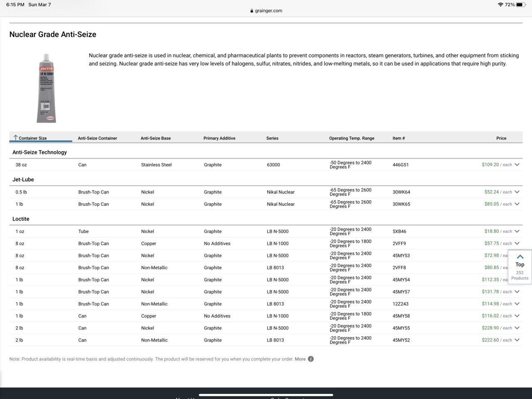The height and width of the screenshot is (399, 532).
Task: Expand row details for item 5XB46
Action: click(x=517, y=231)
